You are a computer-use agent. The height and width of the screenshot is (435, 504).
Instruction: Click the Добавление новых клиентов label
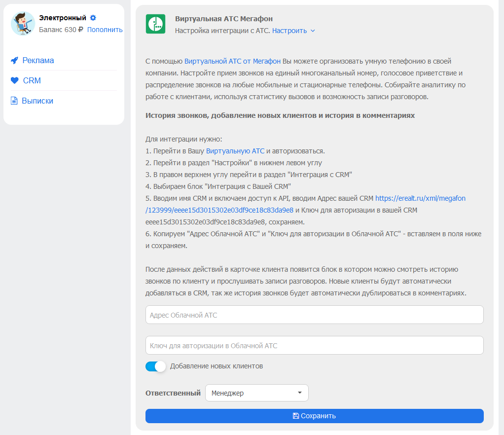pyautogui.click(x=216, y=366)
